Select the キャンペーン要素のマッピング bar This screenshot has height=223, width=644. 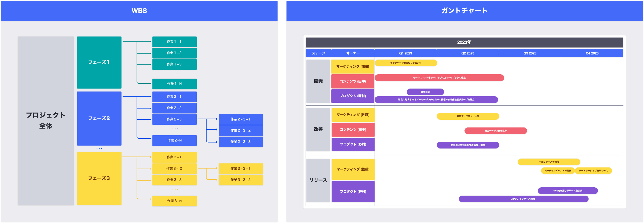406,63
